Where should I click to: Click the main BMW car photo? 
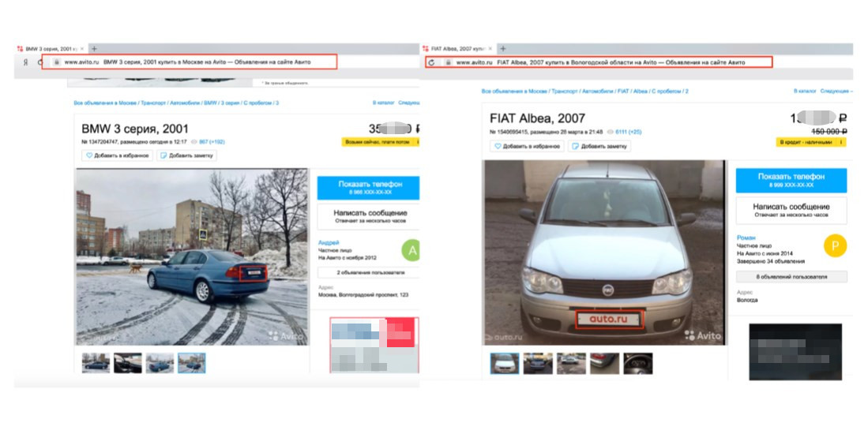point(192,257)
